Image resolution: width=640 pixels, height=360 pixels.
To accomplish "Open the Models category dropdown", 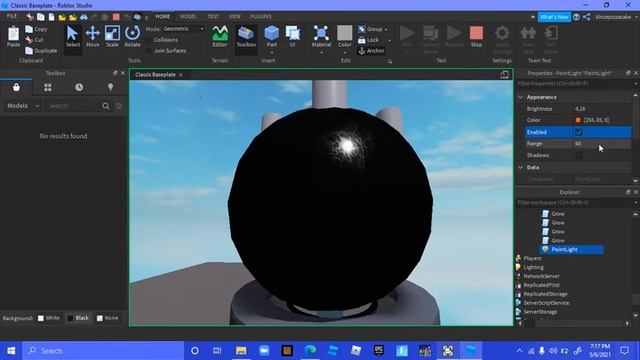I will pyautogui.click(x=23, y=106).
